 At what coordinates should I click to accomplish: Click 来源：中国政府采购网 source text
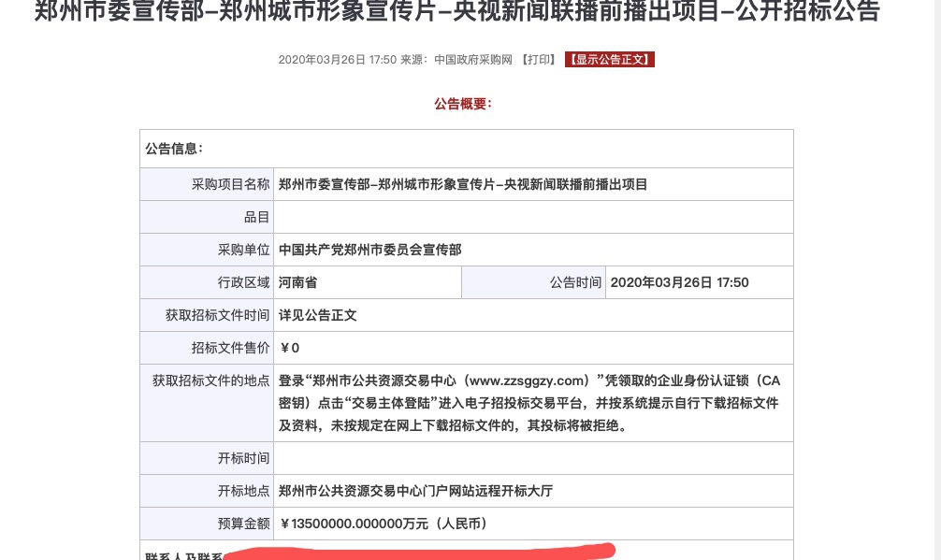pos(456,59)
